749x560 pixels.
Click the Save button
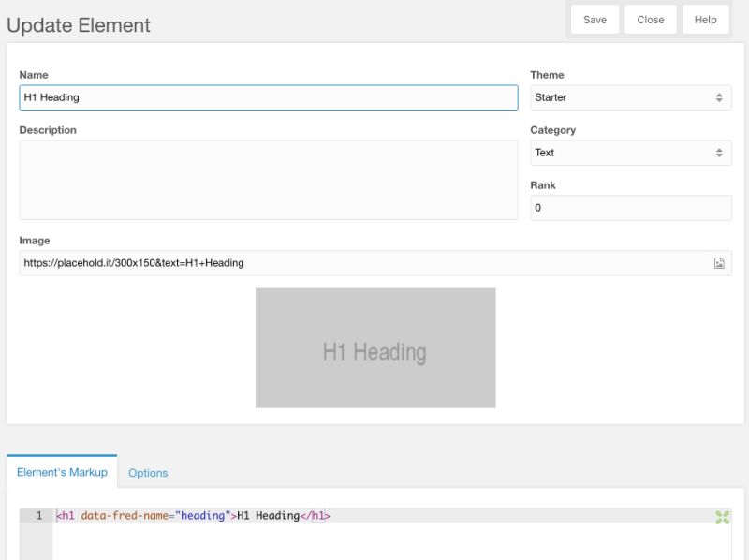pyautogui.click(x=595, y=20)
